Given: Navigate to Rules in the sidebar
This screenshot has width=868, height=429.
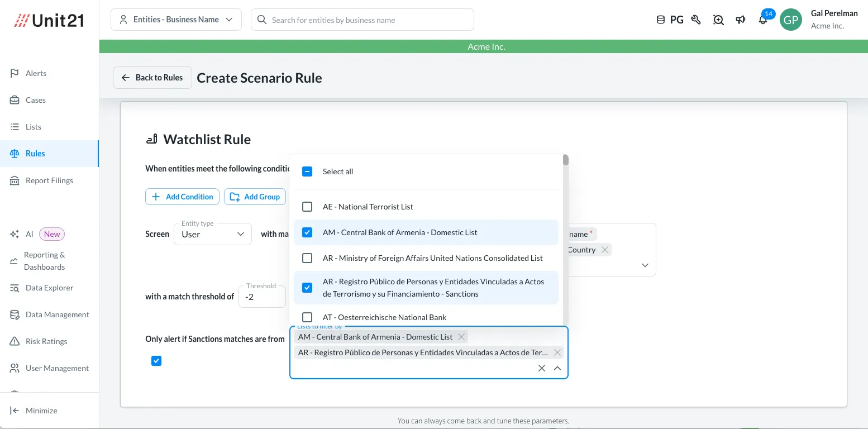Looking at the screenshot, I should (x=35, y=153).
